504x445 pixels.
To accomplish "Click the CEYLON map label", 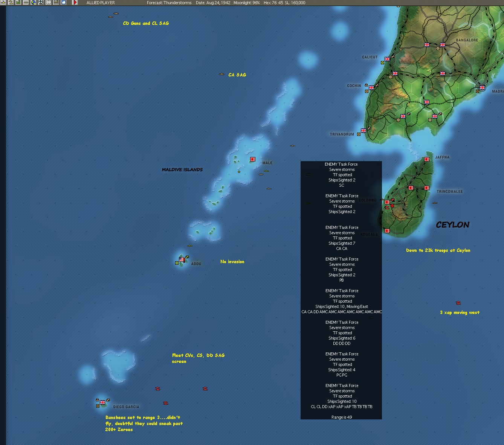I will point(453,225).
